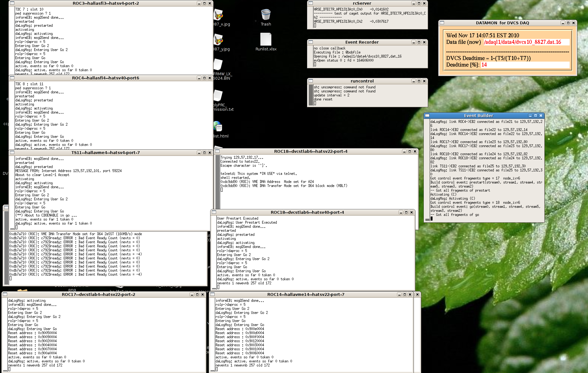
Task: Open window menu icon of ROC18 hatsv22-port-4 window
Action: pos(218,151)
